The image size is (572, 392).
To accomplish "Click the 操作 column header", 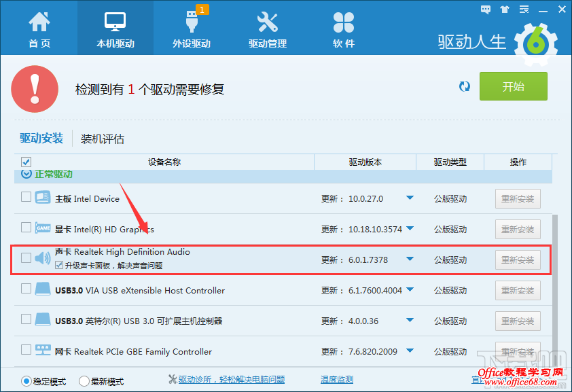I will pyautogui.click(x=518, y=162).
